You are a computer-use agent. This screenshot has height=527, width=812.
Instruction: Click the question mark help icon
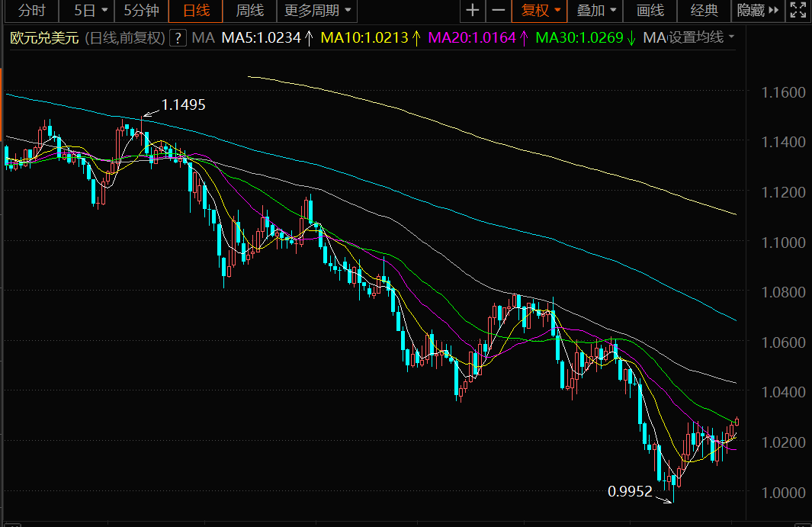(x=178, y=38)
